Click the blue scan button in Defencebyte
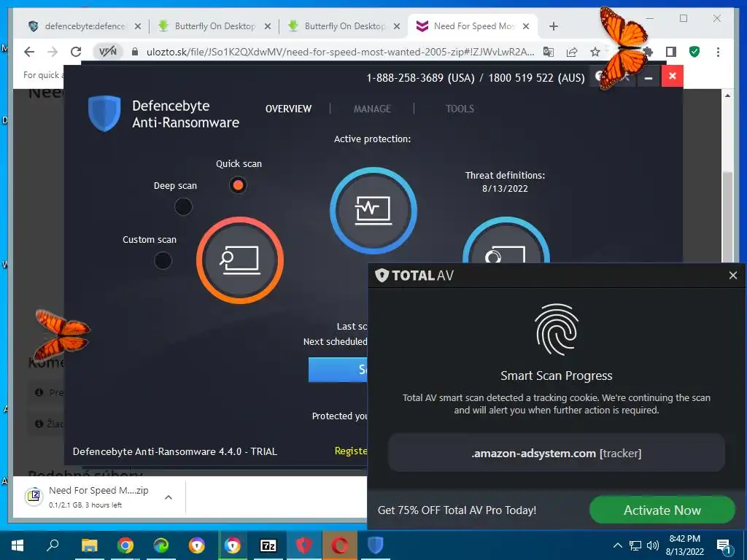 [338, 370]
